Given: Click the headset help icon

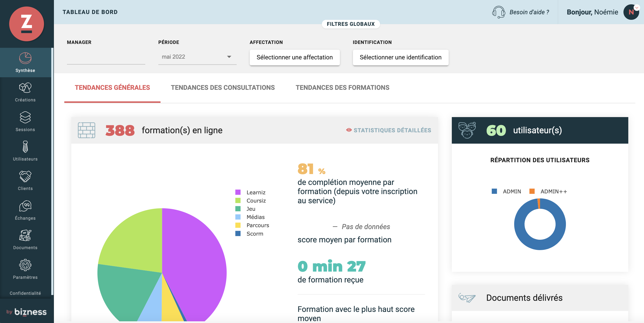Looking at the screenshot, I should point(498,12).
